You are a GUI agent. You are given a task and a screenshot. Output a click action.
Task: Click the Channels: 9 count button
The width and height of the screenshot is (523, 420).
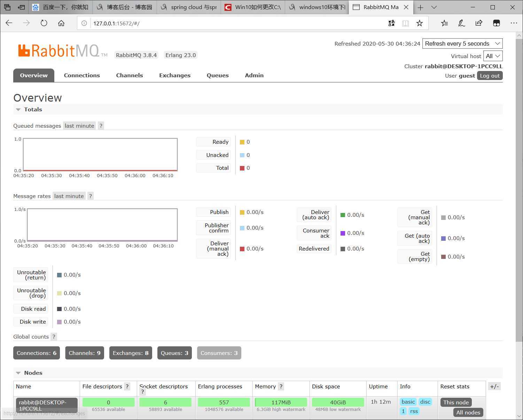click(85, 353)
